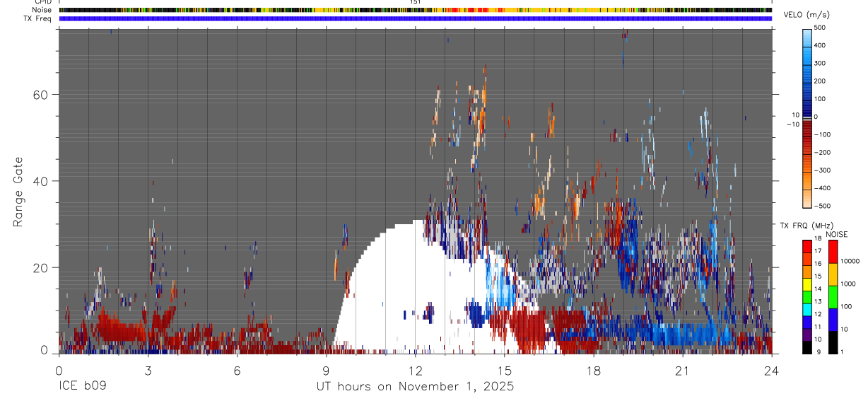
Task: Click the blue TX Freq strip above plot
Action: pos(416,18)
